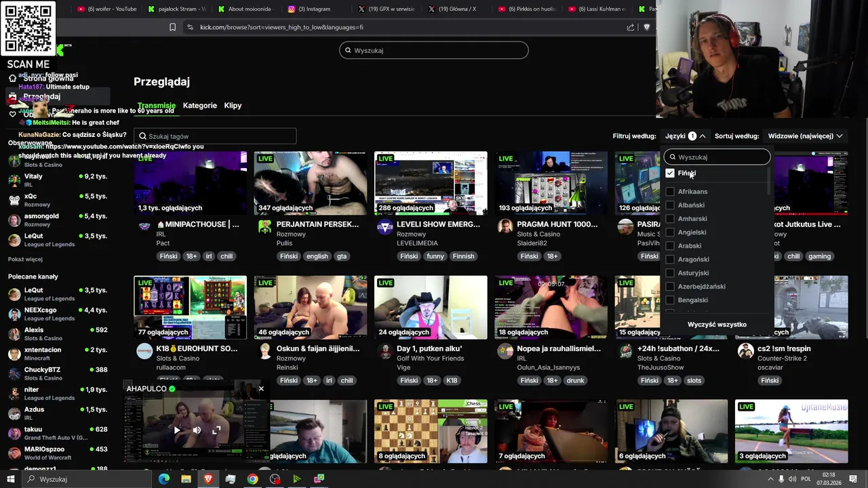Image resolution: width=868 pixels, height=488 pixels.
Task: Click the LEVELIMEDIA channel avatar icon
Action: [x=384, y=227]
